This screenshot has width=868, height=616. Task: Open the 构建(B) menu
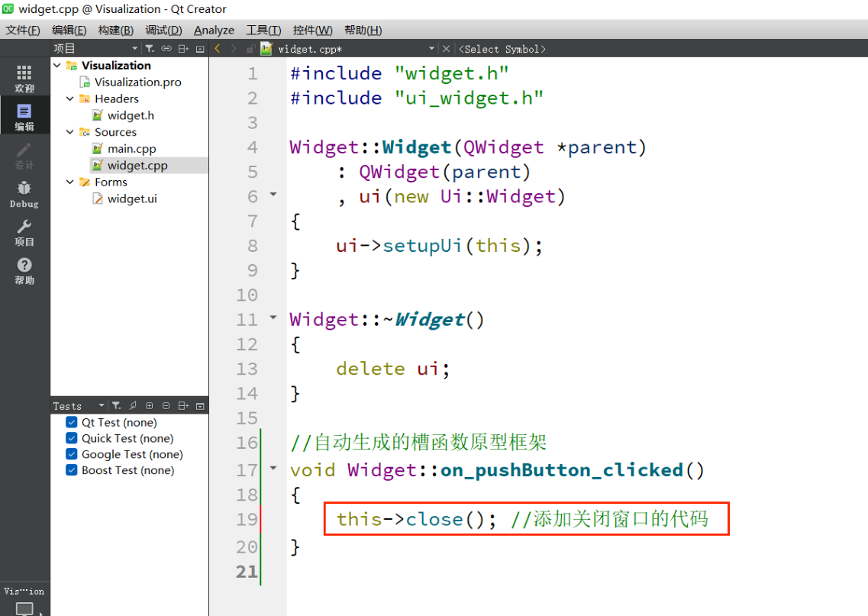point(116,30)
